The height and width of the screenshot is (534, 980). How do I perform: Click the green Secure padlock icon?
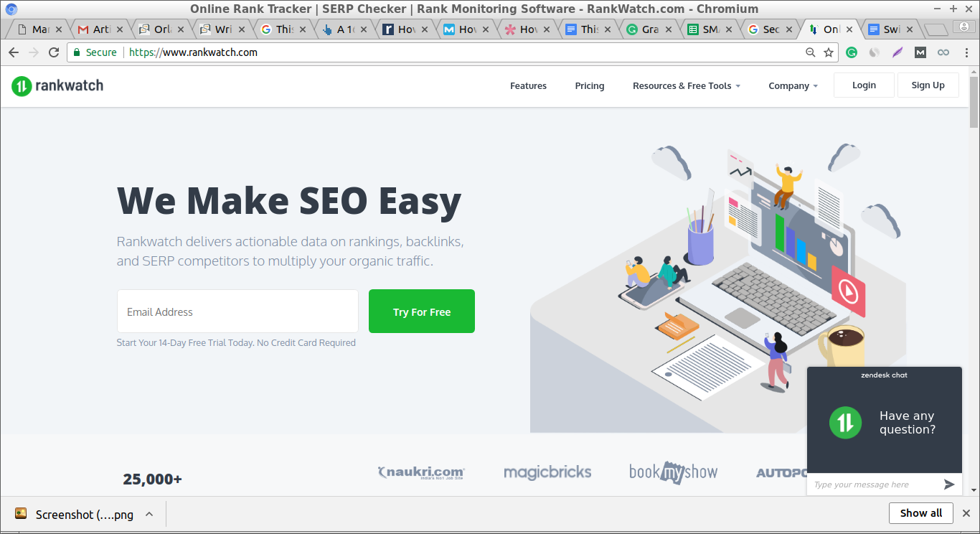click(77, 52)
